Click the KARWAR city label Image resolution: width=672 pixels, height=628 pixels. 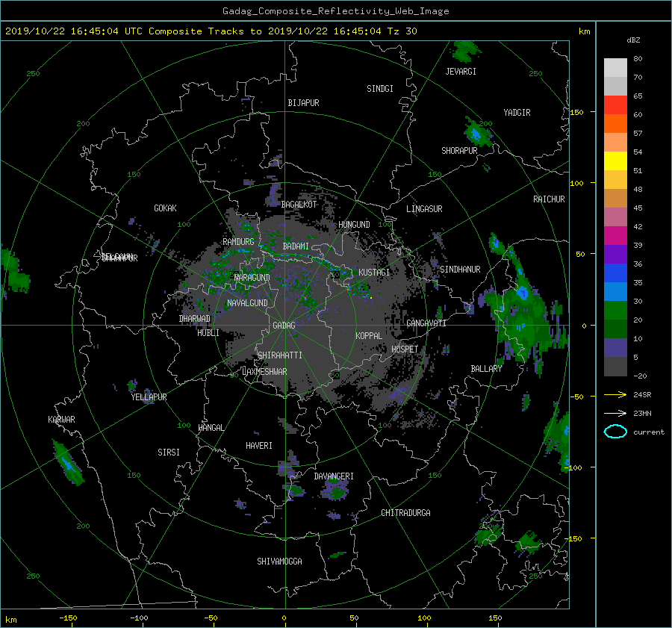pyautogui.click(x=61, y=420)
